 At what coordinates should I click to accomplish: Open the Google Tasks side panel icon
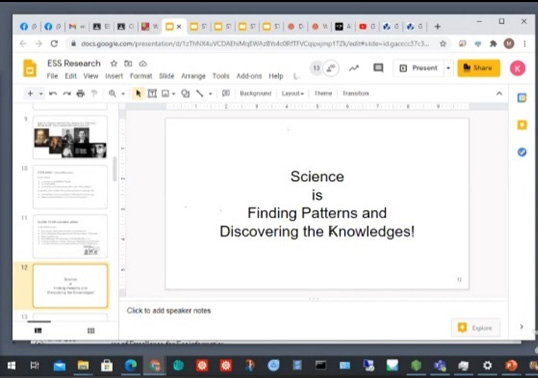click(522, 152)
